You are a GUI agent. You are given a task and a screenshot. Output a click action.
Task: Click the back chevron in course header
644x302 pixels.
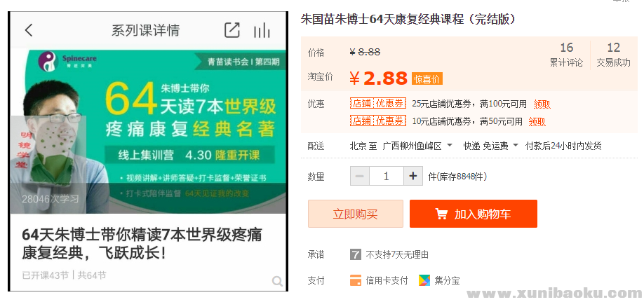pyautogui.click(x=29, y=30)
